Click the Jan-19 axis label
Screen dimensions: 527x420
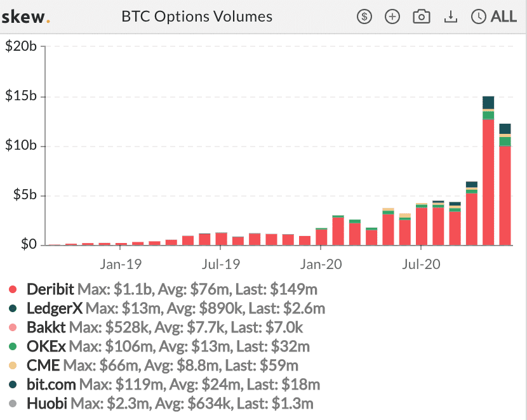(121, 264)
